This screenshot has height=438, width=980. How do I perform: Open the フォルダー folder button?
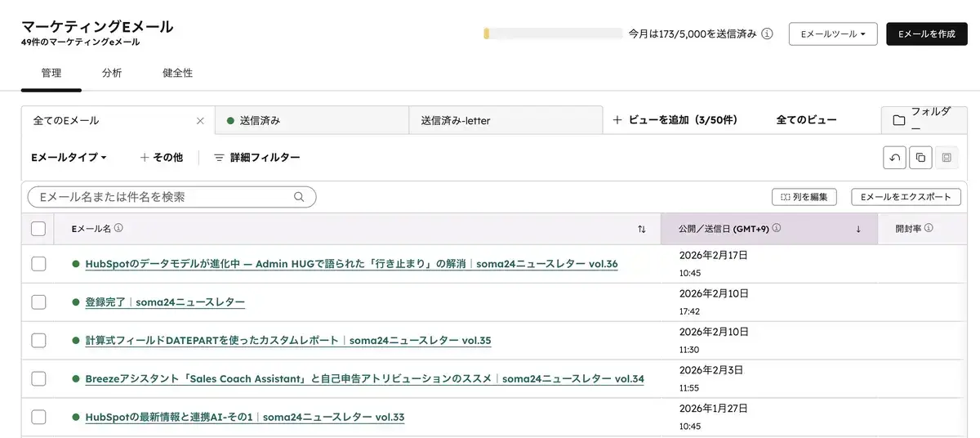tap(924, 120)
